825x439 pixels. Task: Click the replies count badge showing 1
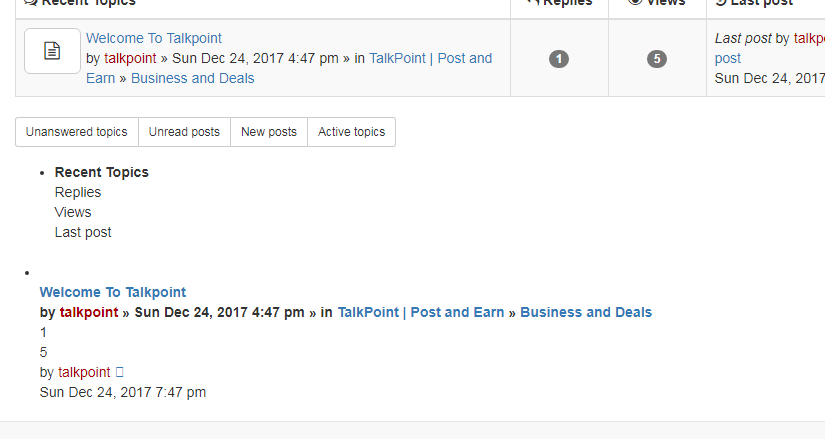pyautogui.click(x=559, y=58)
